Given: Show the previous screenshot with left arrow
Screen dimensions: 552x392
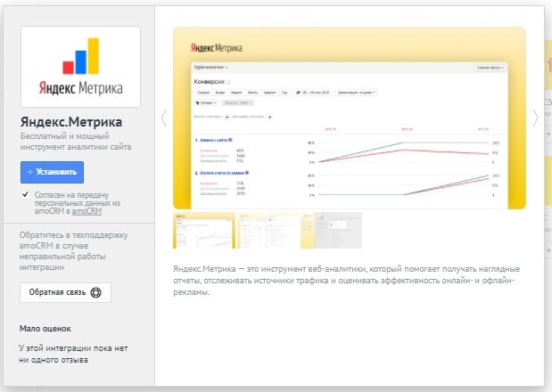Looking at the screenshot, I should pos(164,118).
